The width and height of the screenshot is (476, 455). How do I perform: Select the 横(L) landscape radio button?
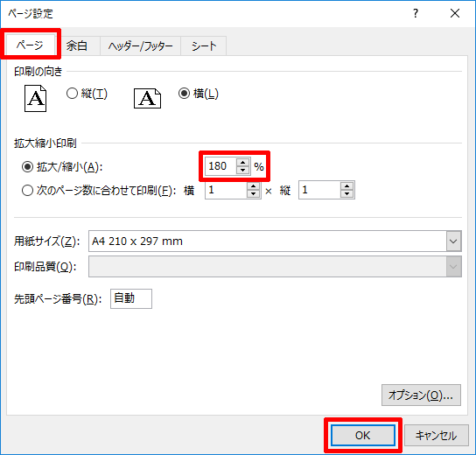[185, 94]
